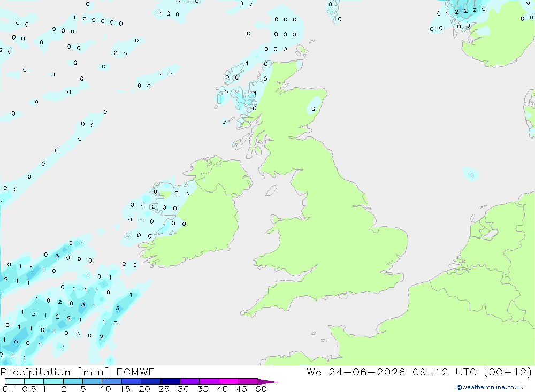This screenshot has width=535, height=392.
Task: Click the '09..12 UTC' time label
Action: click(444, 372)
